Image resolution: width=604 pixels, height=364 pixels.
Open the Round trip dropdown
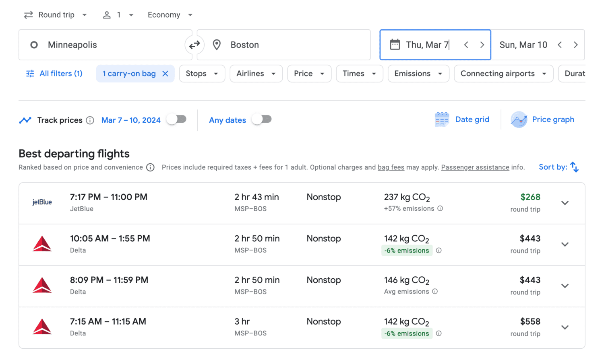pos(56,15)
